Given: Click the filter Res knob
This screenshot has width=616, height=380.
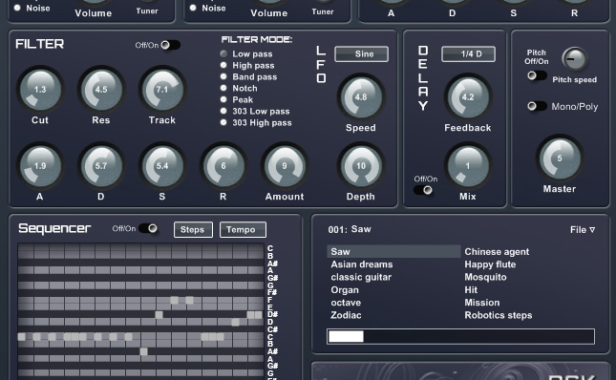Looking at the screenshot, I should (x=101, y=90).
